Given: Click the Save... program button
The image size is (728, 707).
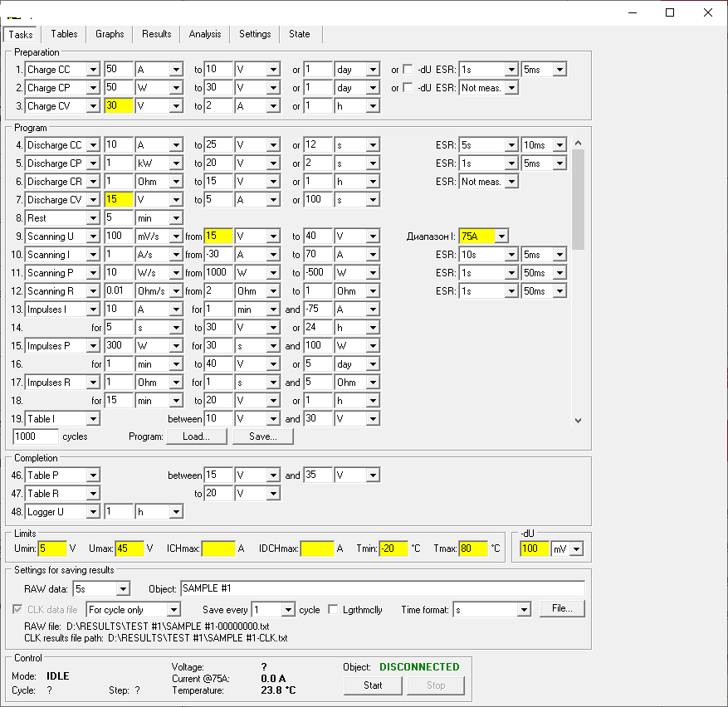Looking at the screenshot, I should (x=263, y=436).
